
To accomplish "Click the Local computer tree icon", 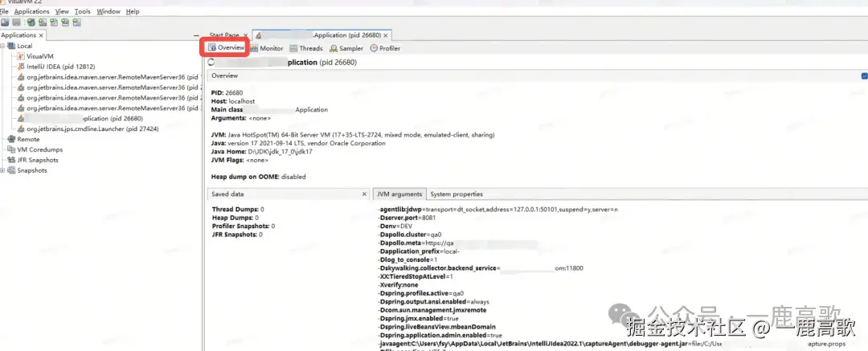I will click(11, 46).
